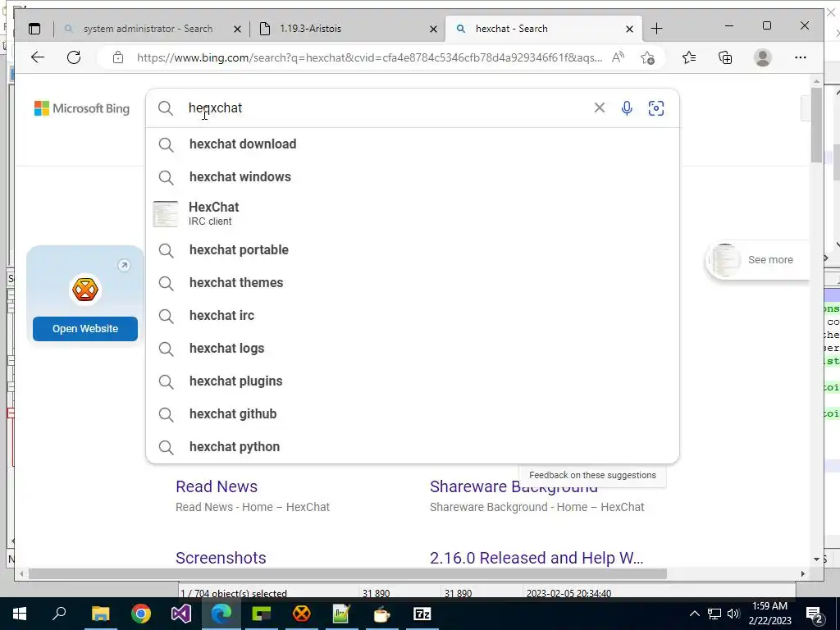
Task: Open Notepad++ from taskbar
Action: (341, 614)
